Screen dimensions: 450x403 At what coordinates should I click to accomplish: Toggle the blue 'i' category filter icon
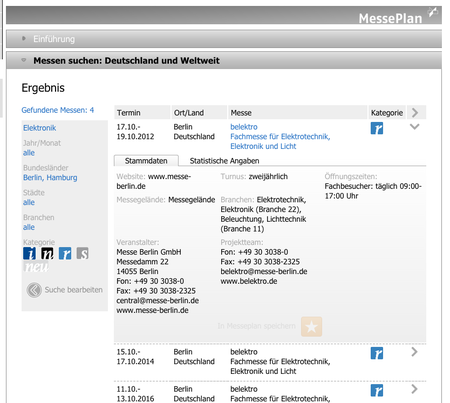(29, 253)
